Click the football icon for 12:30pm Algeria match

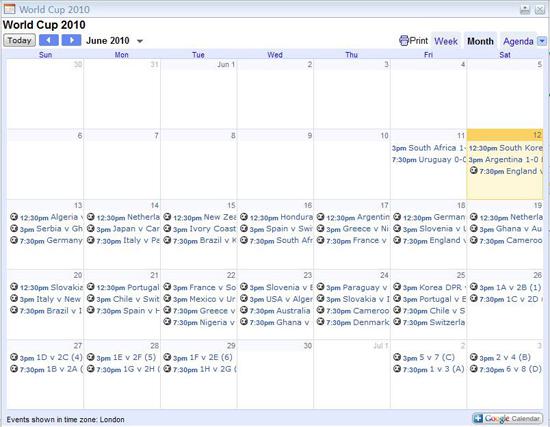click(14, 217)
